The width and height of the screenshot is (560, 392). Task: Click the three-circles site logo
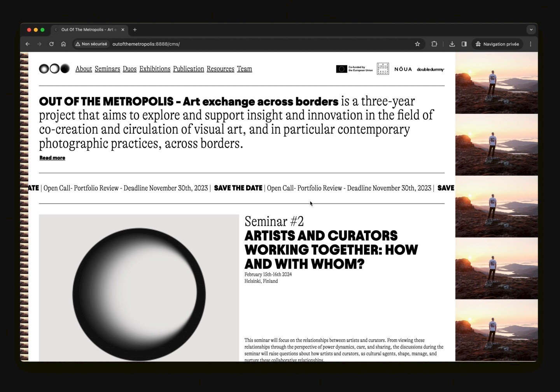click(x=54, y=69)
